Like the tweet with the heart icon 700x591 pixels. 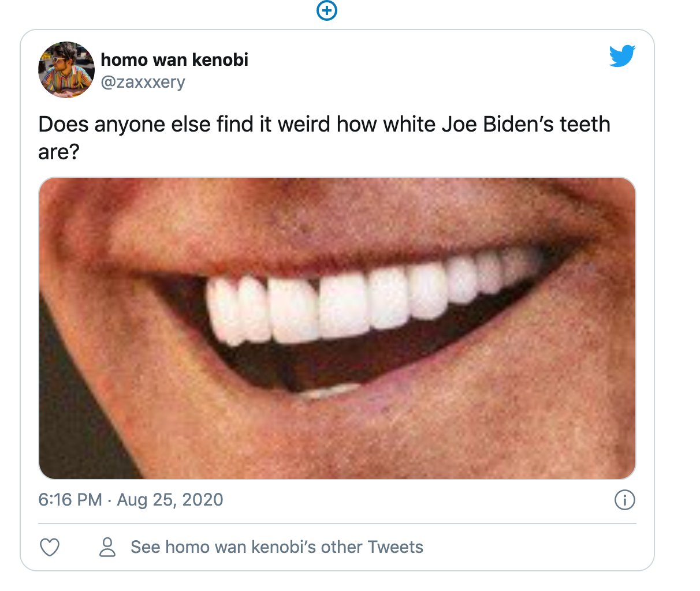50,547
